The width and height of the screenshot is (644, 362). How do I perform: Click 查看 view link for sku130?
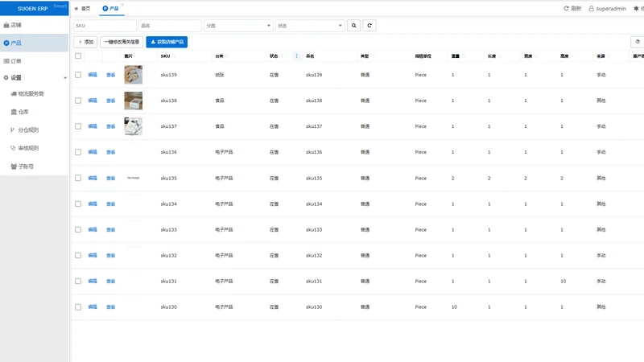click(x=111, y=307)
